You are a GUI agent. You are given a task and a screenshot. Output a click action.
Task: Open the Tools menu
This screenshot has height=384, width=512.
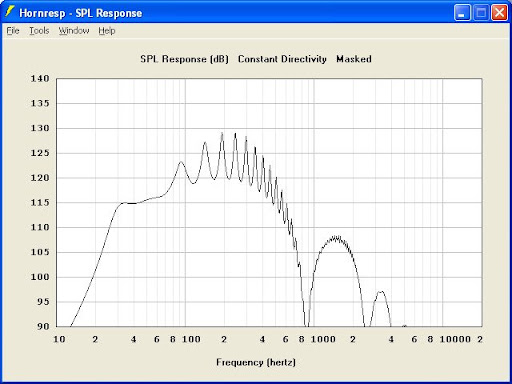click(39, 31)
